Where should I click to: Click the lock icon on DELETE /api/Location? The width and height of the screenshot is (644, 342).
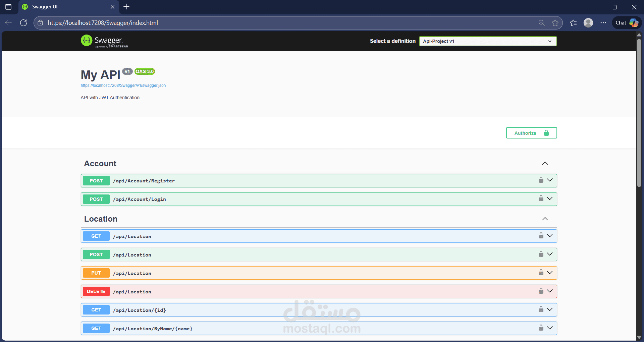tap(540, 291)
